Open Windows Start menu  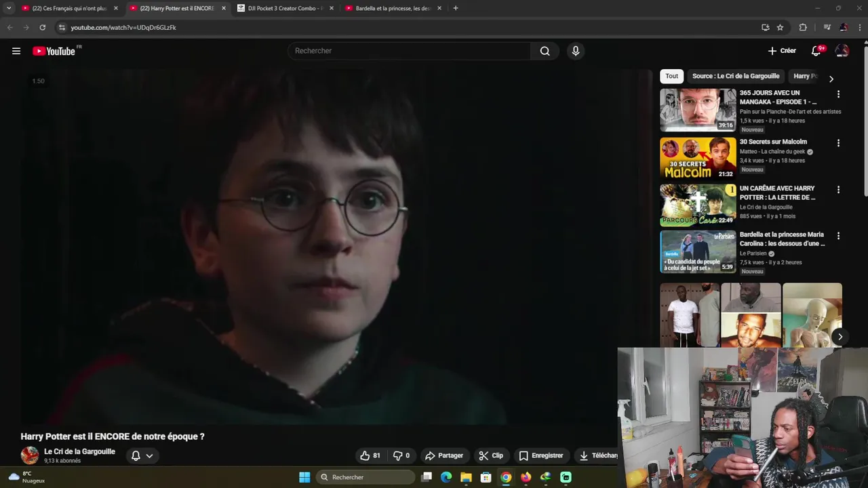pos(304,477)
